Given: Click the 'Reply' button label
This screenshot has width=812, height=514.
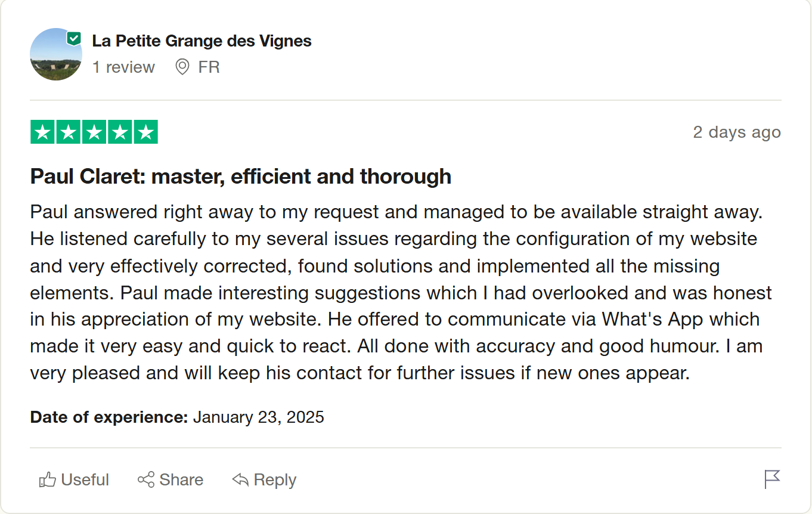Looking at the screenshot, I should 275,479.
